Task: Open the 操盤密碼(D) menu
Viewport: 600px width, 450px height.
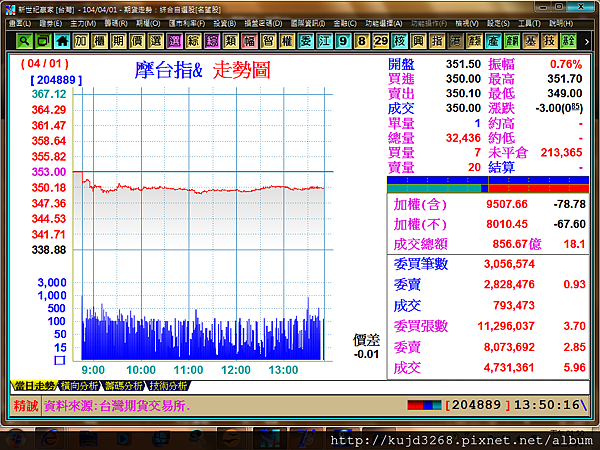Action: pos(263,23)
